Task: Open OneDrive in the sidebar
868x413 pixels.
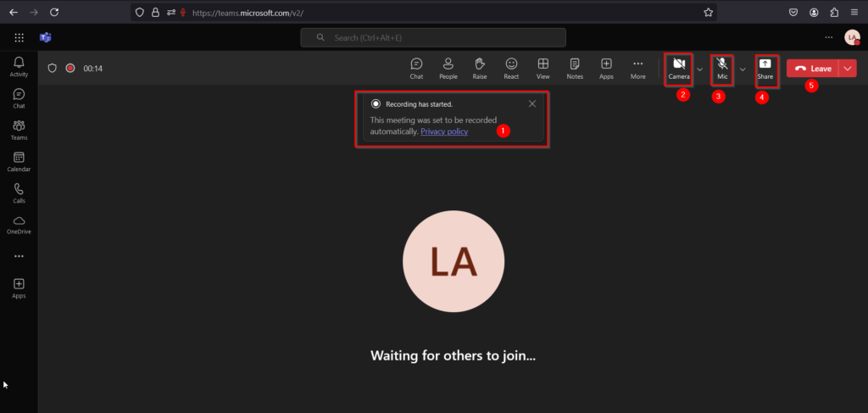Action: tap(19, 225)
